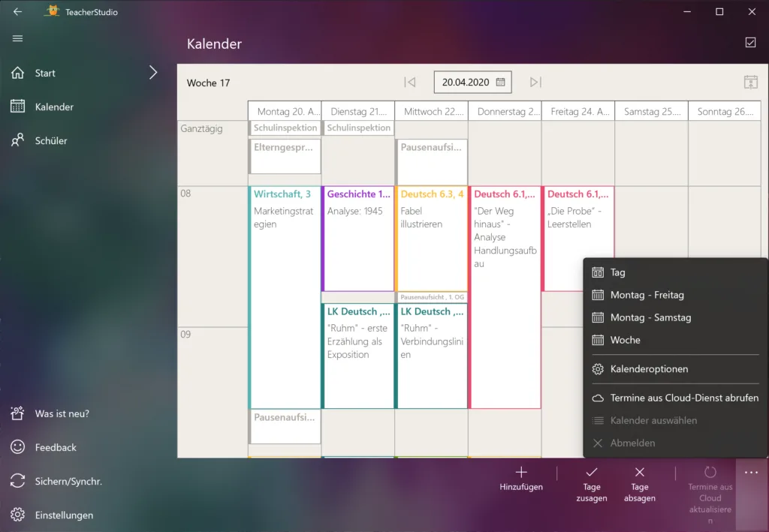The height and width of the screenshot is (532, 769).
Task: Open the Start home icon
Action: (18, 73)
